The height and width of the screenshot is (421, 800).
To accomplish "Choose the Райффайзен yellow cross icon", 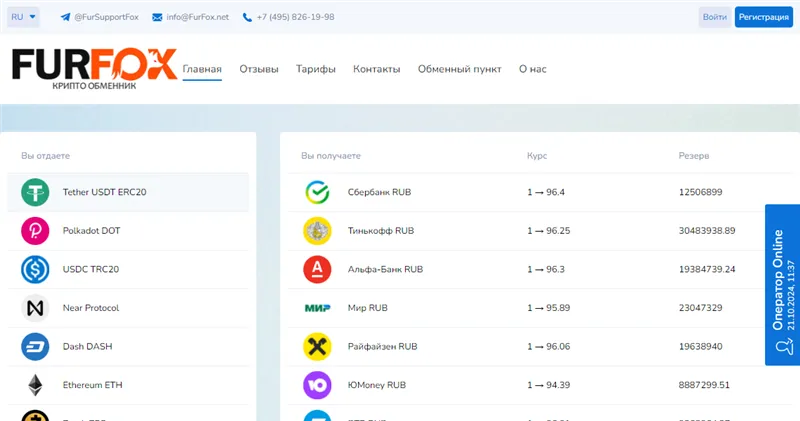I will 317,346.
